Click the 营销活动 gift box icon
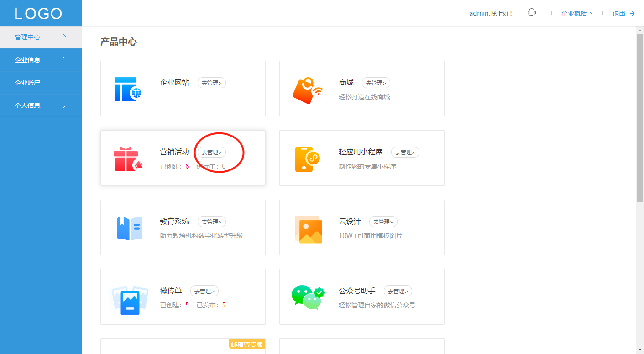Viewport: 644px width, 354px height. pyautogui.click(x=128, y=159)
